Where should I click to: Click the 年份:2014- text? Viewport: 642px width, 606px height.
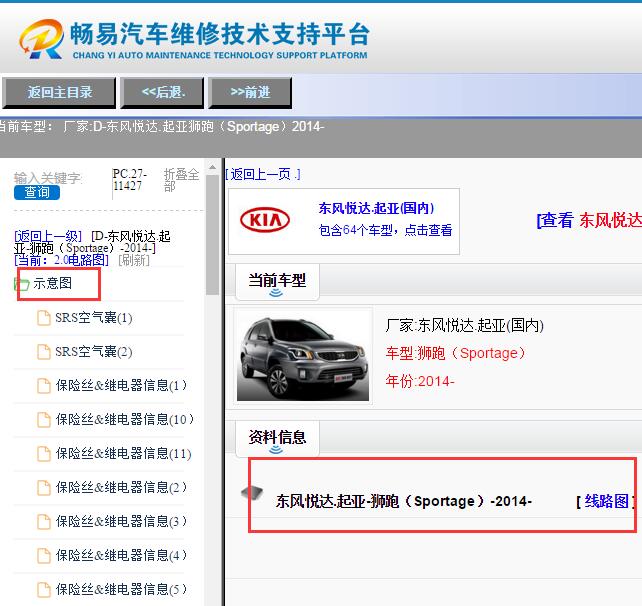point(420,381)
